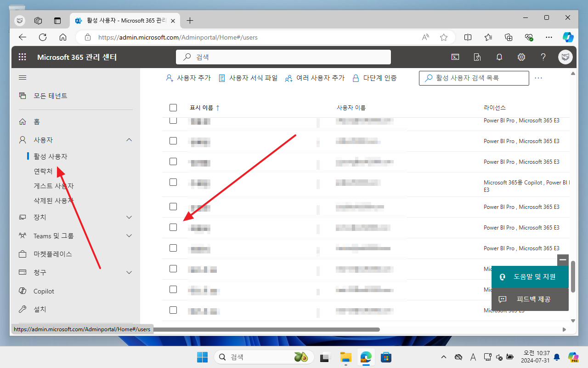The height and width of the screenshot is (368, 588).
Task: Focus 활성 사용자 검색 목록 search field
Action: tap(474, 78)
